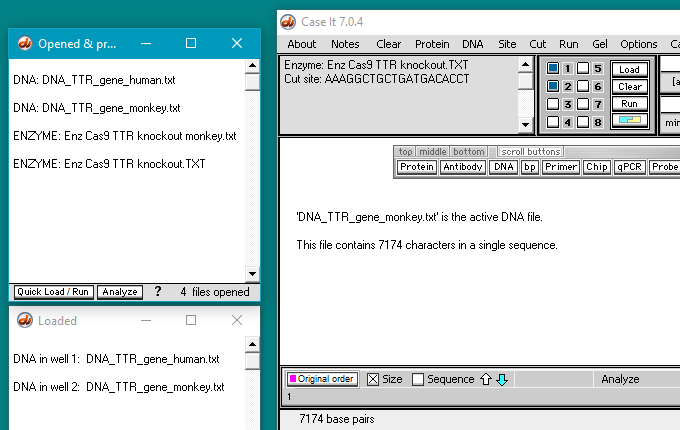Viewport: 680px width, 430px height.
Task: Open the Gel menu
Action: pyautogui.click(x=599, y=44)
